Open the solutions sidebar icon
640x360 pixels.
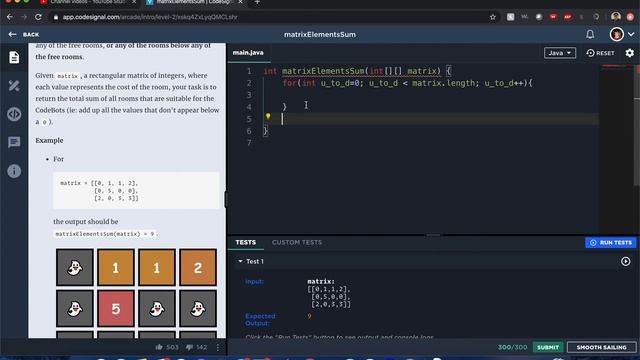14,86
